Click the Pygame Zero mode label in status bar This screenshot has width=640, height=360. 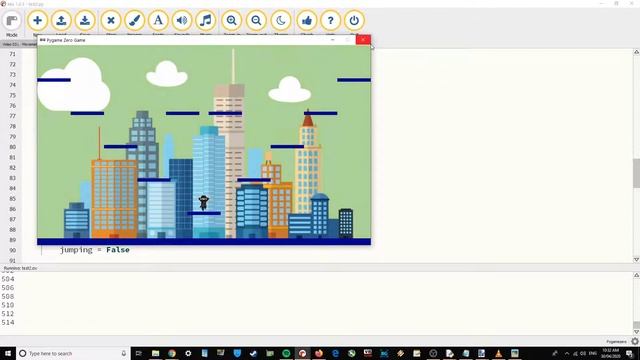616,342
